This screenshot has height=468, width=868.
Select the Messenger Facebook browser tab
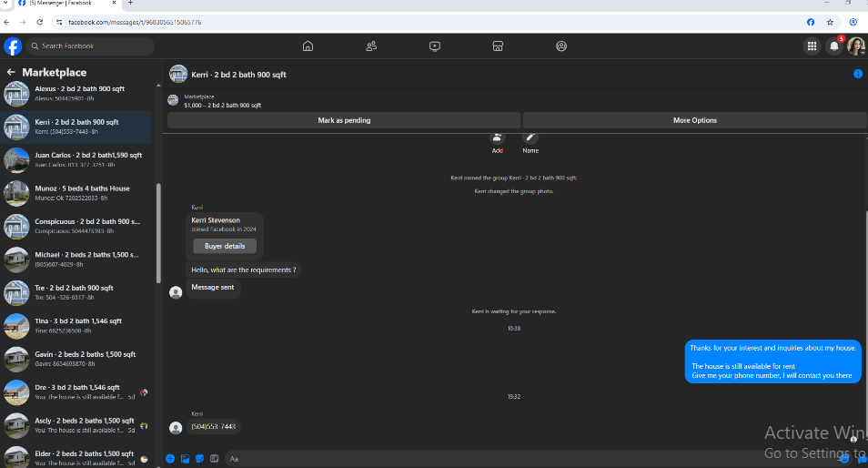pos(66,3)
